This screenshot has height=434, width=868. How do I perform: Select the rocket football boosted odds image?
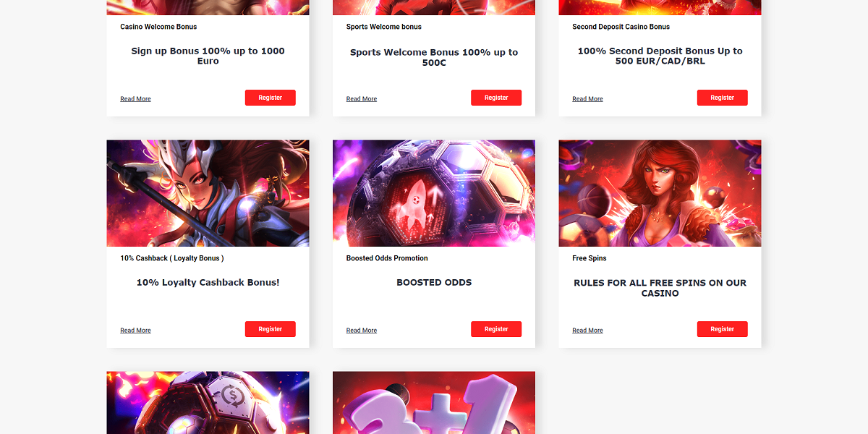(434, 193)
